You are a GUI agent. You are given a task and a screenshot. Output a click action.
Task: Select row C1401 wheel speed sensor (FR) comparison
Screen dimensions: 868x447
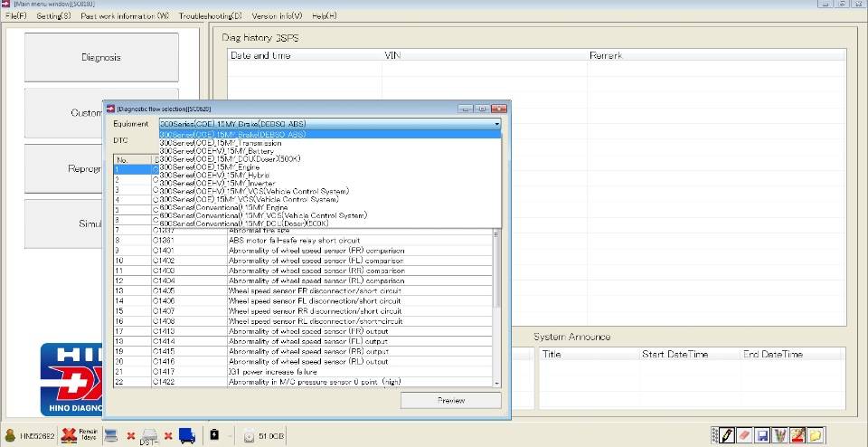click(x=303, y=251)
